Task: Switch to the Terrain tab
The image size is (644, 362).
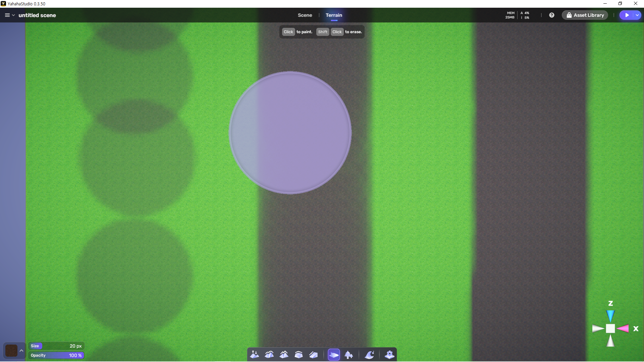Action: (334, 15)
